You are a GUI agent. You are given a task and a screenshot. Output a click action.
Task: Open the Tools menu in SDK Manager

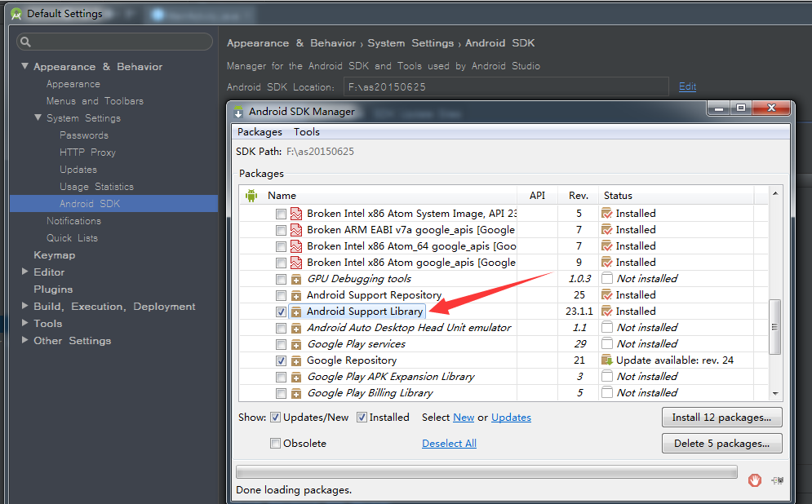pyautogui.click(x=307, y=132)
